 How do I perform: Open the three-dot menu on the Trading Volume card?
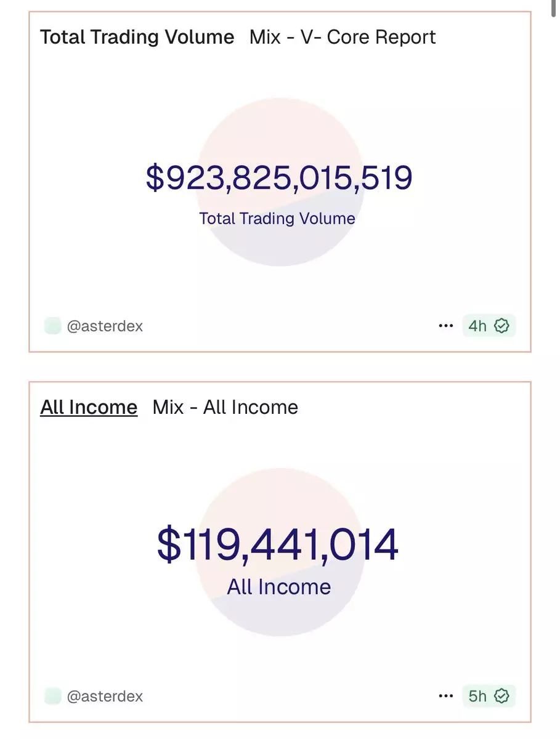pyautogui.click(x=446, y=326)
